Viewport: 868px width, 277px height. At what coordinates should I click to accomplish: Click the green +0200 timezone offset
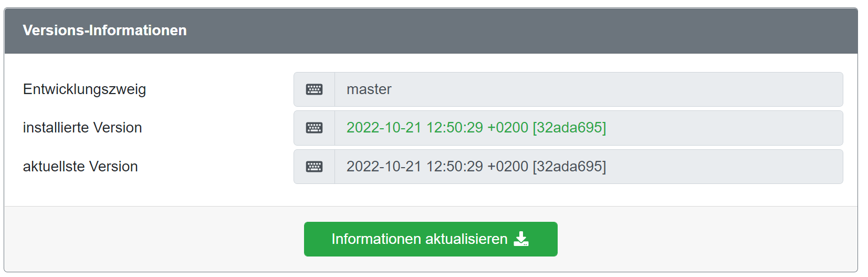[x=508, y=128]
